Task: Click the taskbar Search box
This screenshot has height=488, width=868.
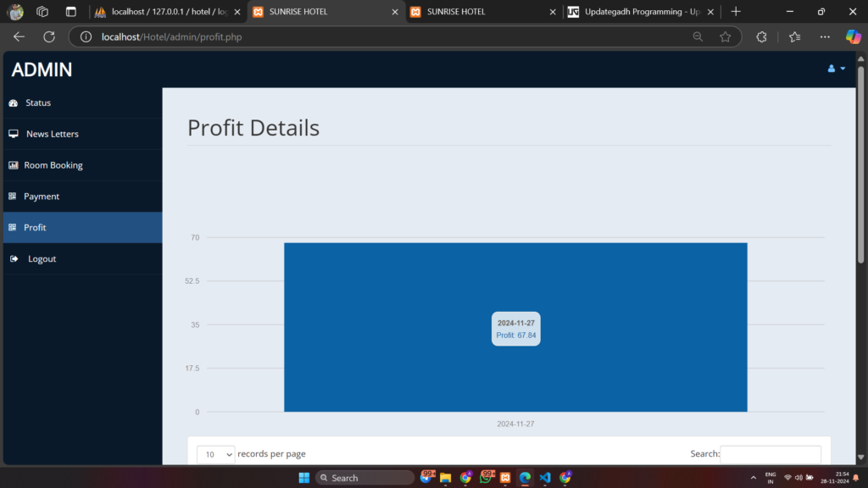Action: click(x=364, y=478)
